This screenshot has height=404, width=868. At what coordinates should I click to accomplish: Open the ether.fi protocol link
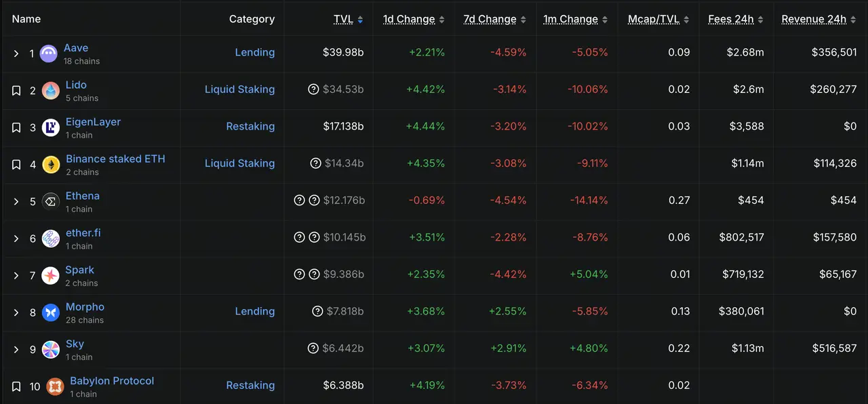click(83, 233)
